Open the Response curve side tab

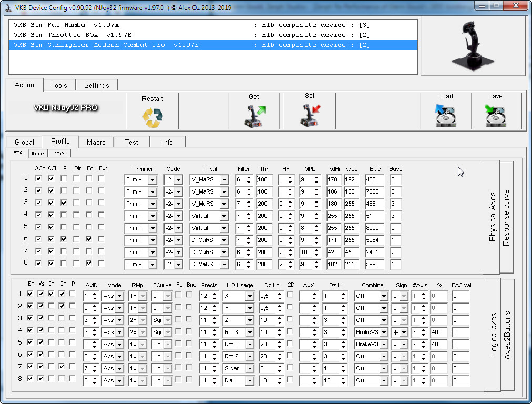pos(506,217)
